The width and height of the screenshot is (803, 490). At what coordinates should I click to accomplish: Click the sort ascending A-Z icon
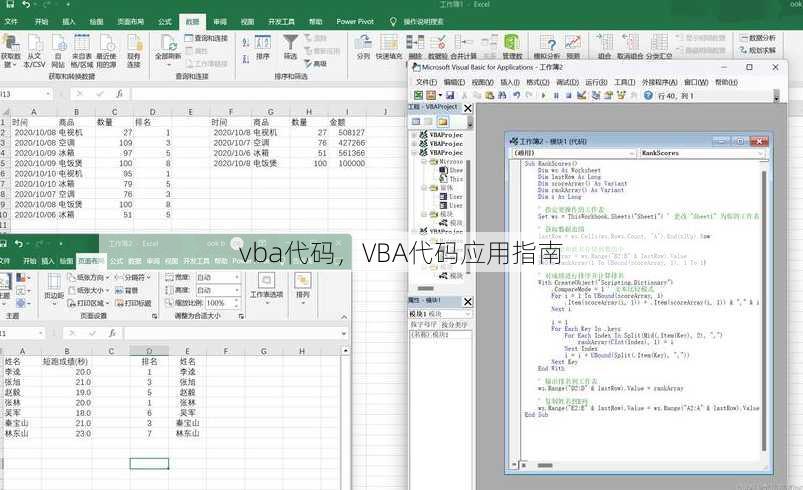(246, 42)
